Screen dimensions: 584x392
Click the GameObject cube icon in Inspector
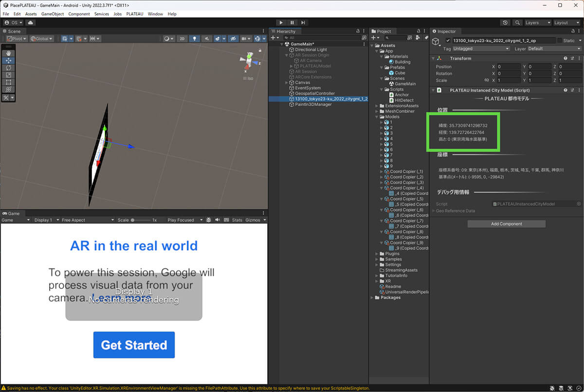tap(437, 43)
